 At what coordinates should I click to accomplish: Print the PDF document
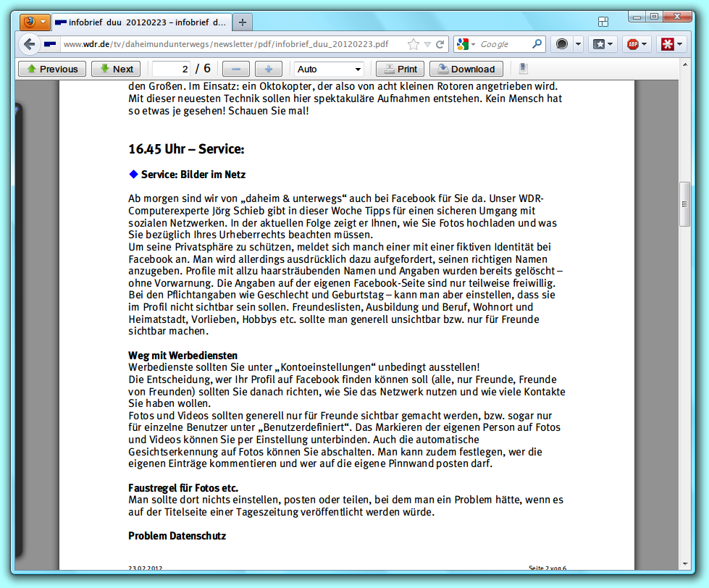point(400,69)
